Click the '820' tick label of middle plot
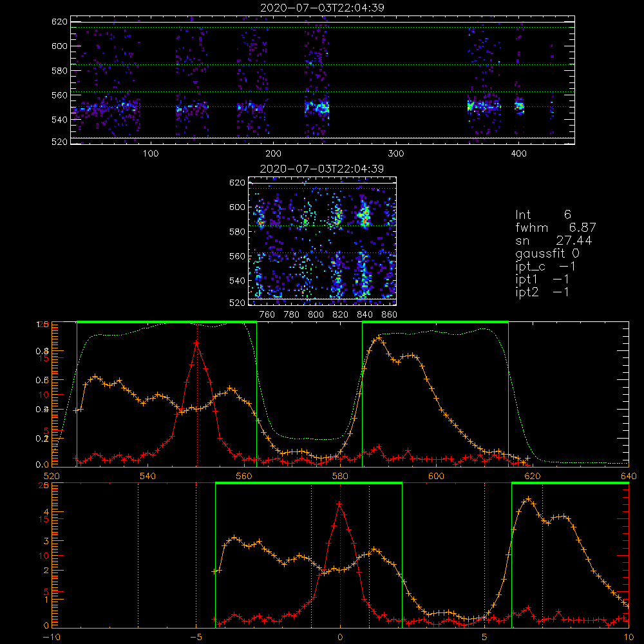This screenshot has height=644, width=644. pyautogui.click(x=340, y=315)
